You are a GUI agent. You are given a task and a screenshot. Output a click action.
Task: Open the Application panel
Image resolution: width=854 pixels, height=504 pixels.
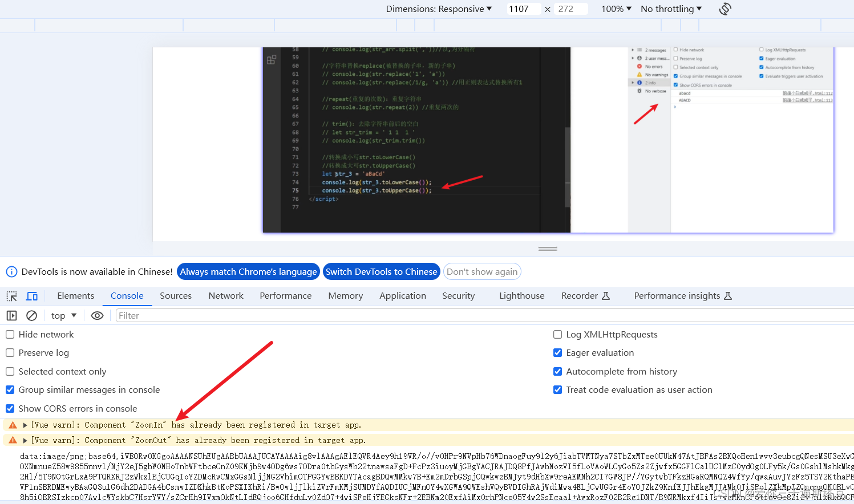[x=403, y=295]
